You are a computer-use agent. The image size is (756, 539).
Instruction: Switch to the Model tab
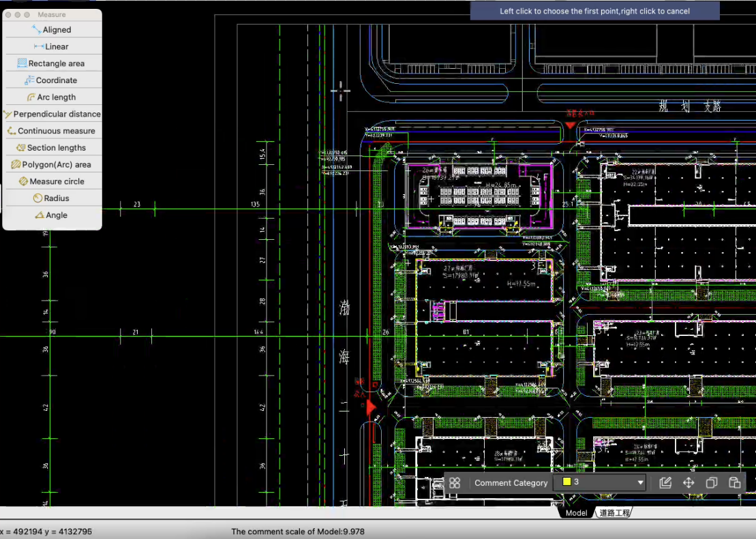pyautogui.click(x=576, y=512)
